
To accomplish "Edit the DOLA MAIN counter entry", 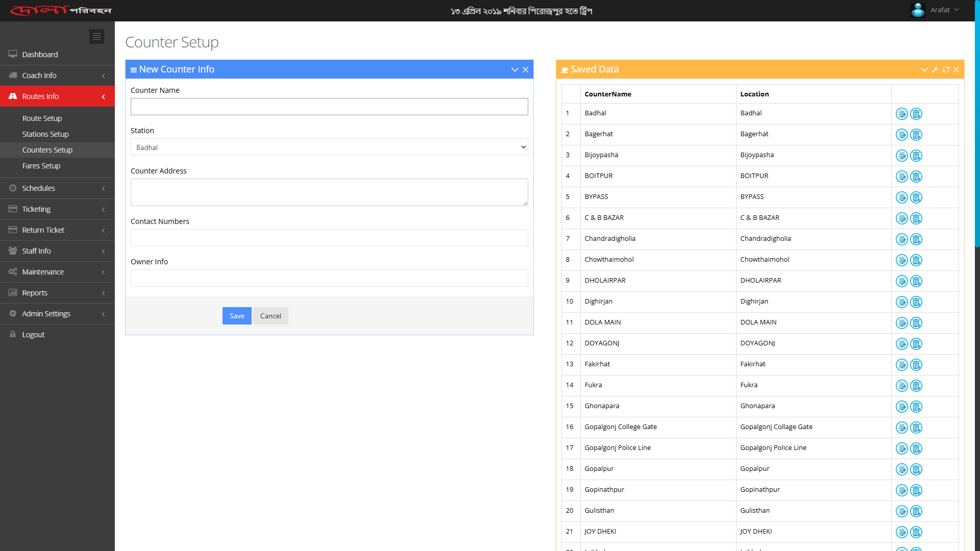I will tap(901, 323).
